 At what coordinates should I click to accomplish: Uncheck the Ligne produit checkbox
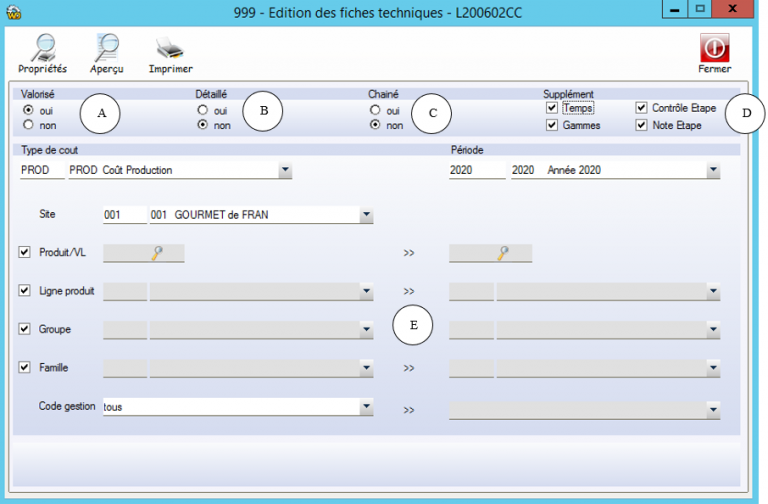click(25, 291)
